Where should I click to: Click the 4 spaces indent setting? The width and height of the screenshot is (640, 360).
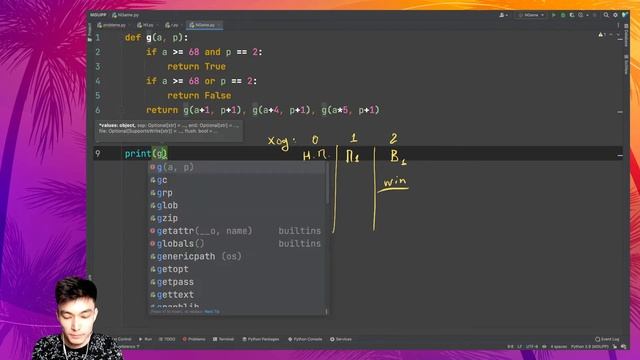pos(558,347)
